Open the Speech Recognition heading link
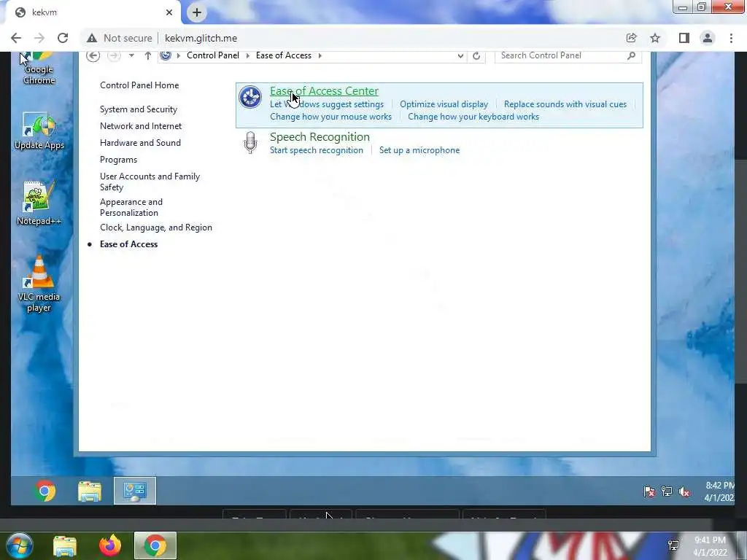Image resolution: width=747 pixels, height=560 pixels. (320, 136)
